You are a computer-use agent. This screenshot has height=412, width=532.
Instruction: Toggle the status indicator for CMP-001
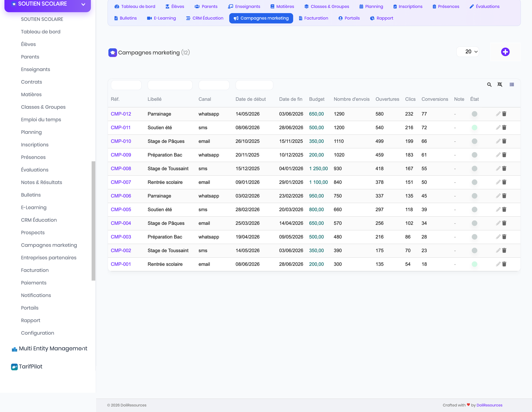click(x=475, y=264)
